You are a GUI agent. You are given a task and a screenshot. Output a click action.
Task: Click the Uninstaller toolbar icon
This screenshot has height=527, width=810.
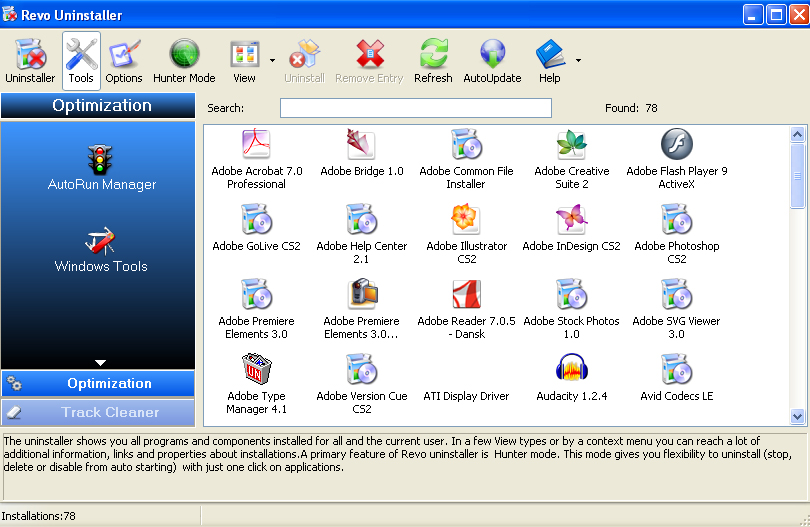(x=30, y=61)
